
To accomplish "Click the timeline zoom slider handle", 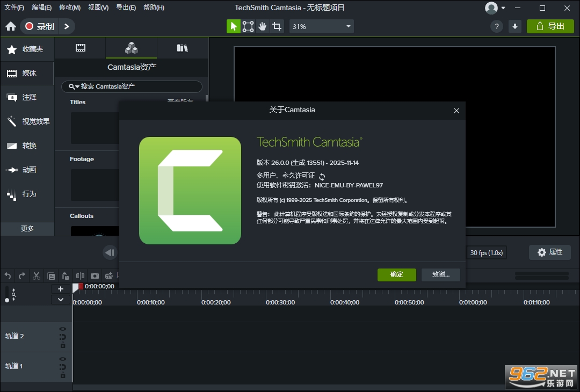I will [6, 300].
